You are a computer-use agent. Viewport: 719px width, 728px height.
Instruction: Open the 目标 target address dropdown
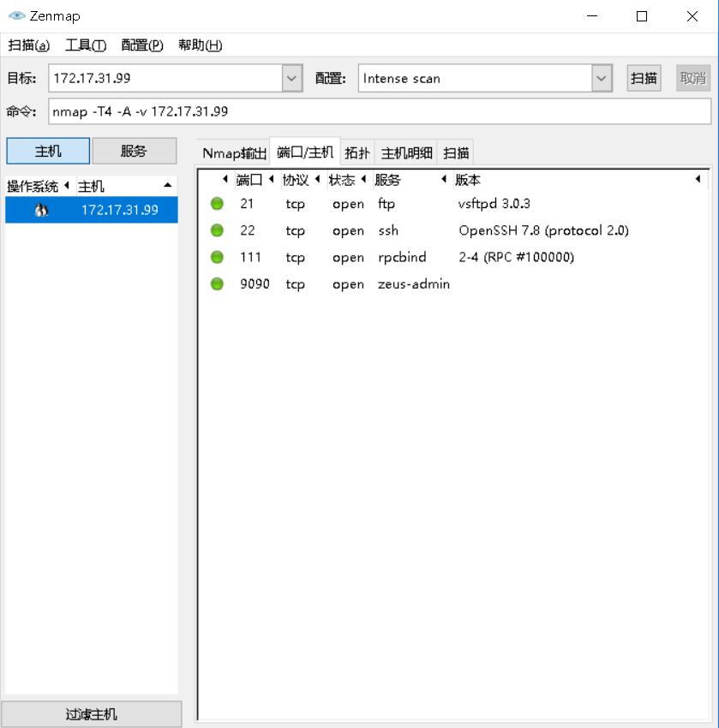(x=291, y=77)
